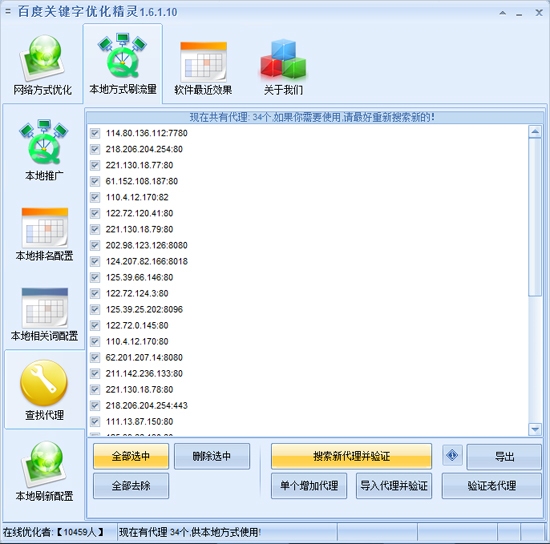550x544 pixels.
Task: Open the 关于我们 colored cubes icon
Action: pyautogui.click(x=283, y=67)
